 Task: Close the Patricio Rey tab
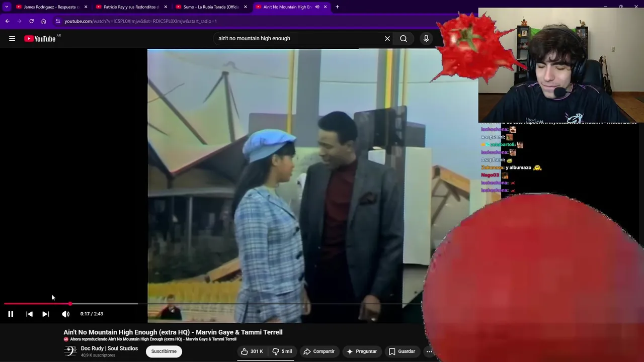pyautogui.click(x=166, y=7)
